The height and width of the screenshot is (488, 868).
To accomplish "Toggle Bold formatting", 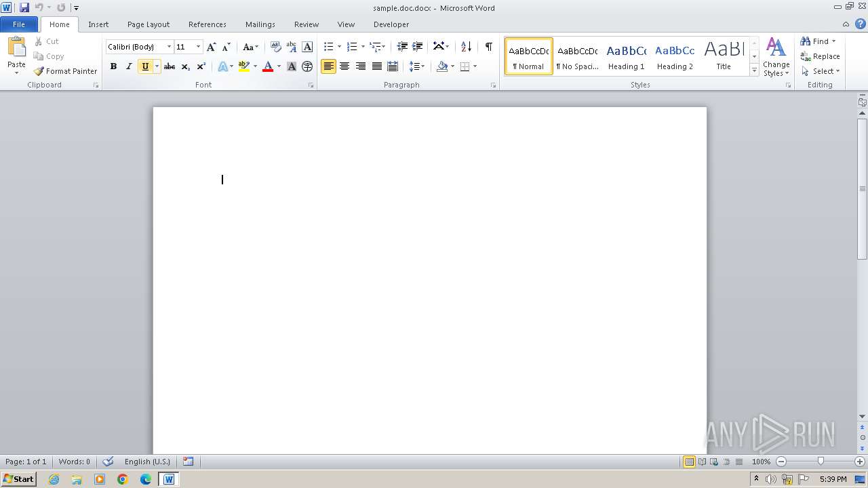I will click(113, 66).
